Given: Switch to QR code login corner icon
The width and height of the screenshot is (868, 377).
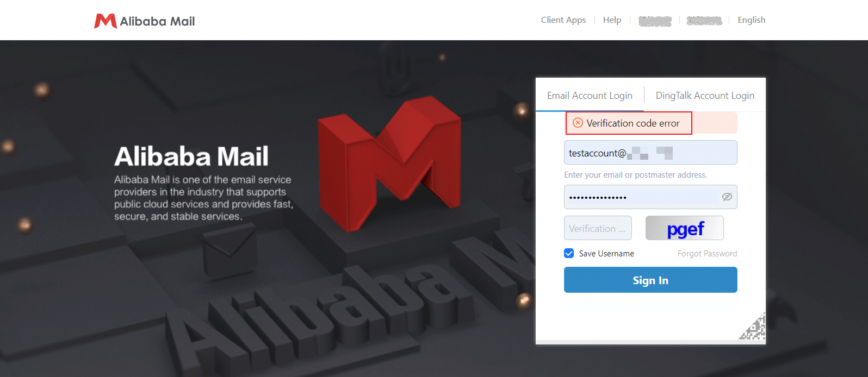Looking at the screenshot, I should 753,327.
